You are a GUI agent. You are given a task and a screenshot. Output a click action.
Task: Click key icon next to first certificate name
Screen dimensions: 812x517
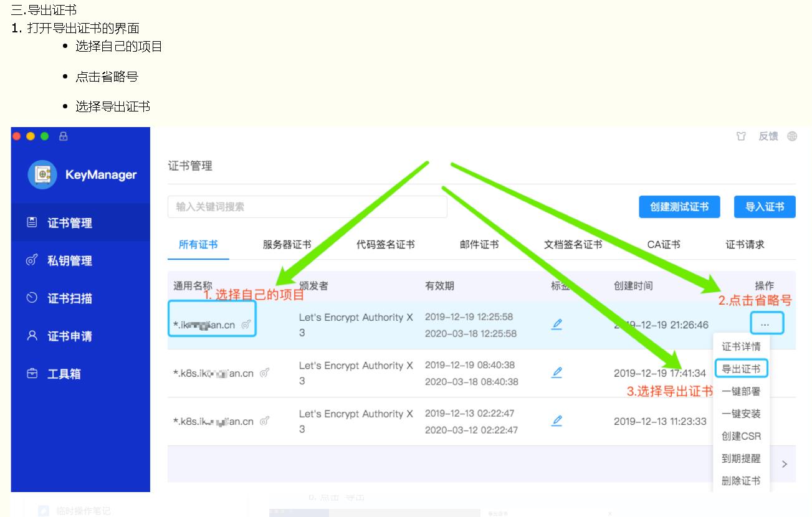pos(246,324)
